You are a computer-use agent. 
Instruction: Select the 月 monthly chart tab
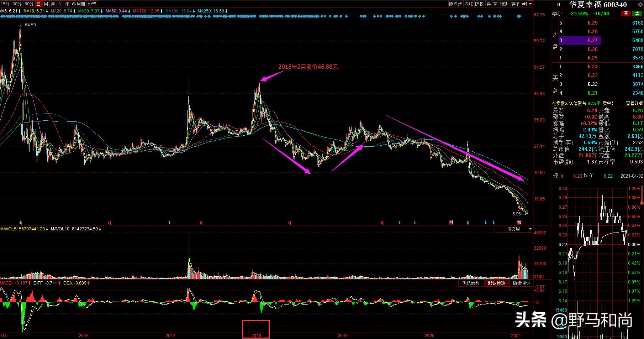tap(53, 4)
